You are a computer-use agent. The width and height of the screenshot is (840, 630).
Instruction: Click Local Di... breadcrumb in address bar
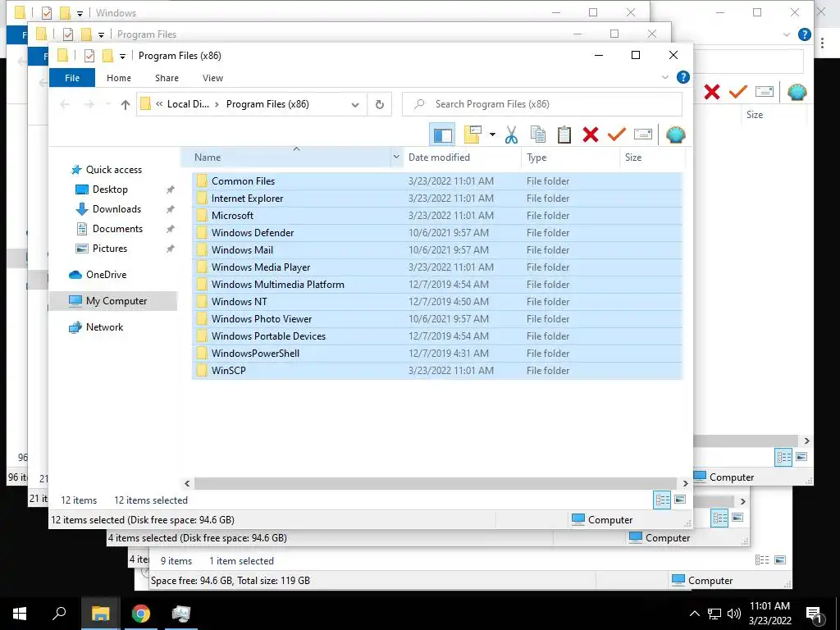pos(188,104)
